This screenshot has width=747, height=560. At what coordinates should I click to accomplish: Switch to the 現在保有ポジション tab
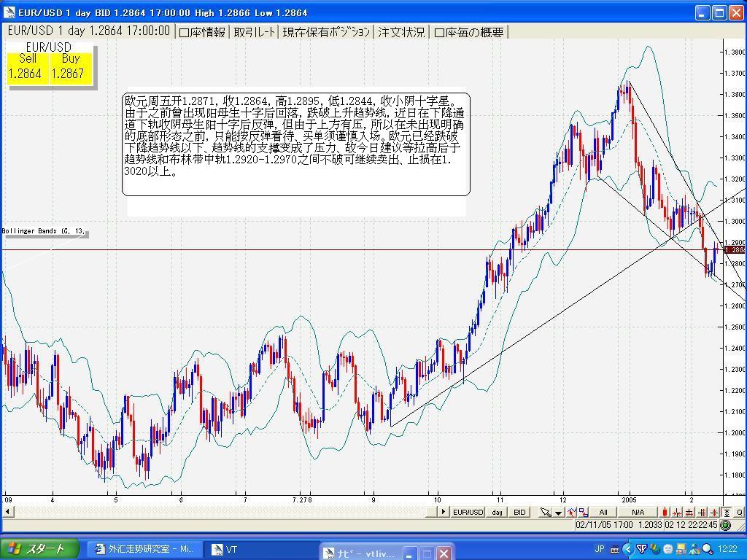coord(326,32)
